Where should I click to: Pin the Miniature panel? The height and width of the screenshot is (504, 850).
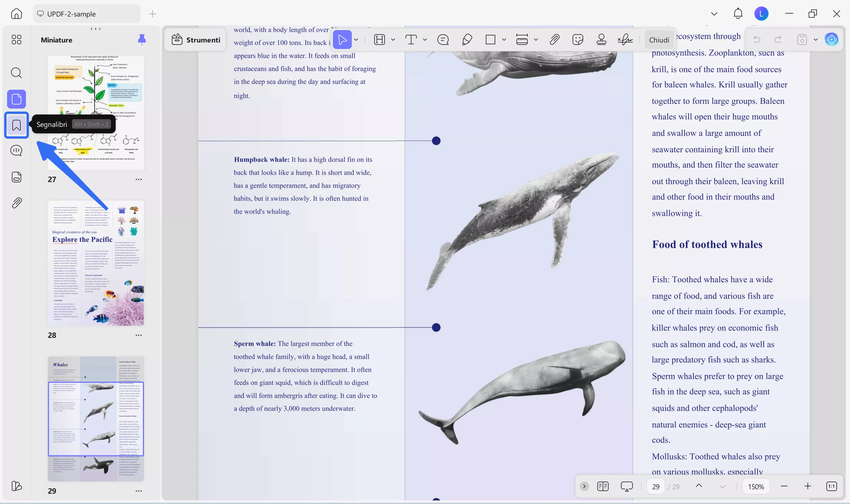click(142, 40)
